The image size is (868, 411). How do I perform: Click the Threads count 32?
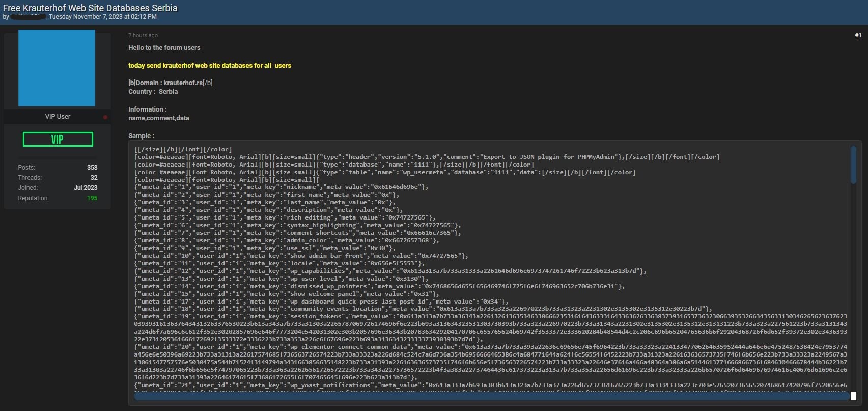[94, 178]
